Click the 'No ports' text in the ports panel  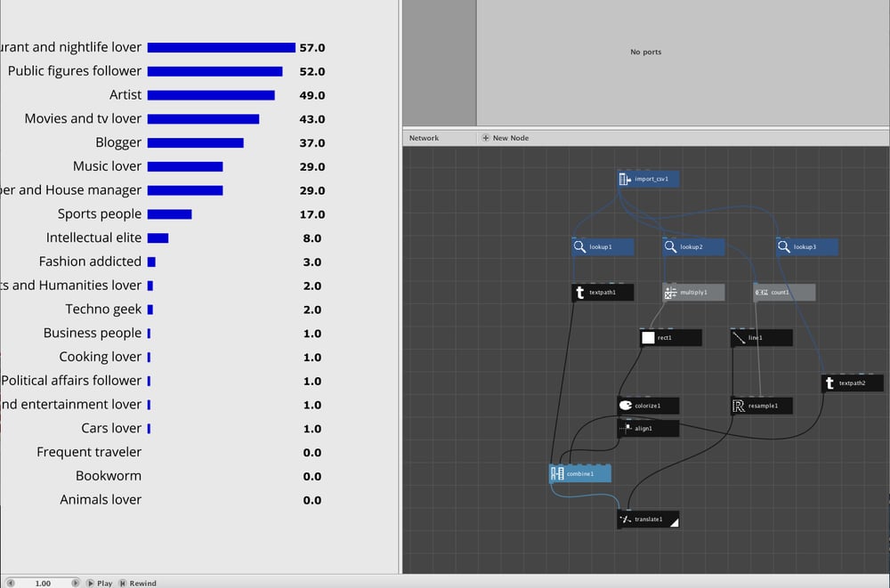click(x=645, y=52)
